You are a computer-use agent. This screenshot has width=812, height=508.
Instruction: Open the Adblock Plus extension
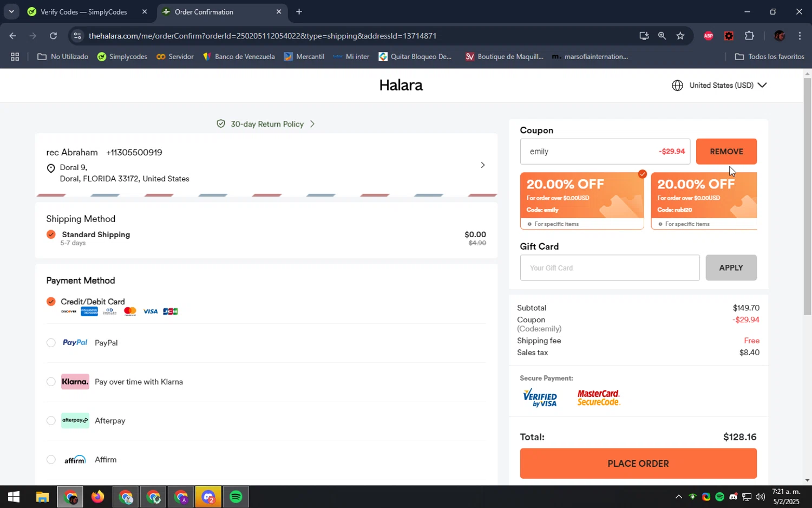(x=708, y=36)
